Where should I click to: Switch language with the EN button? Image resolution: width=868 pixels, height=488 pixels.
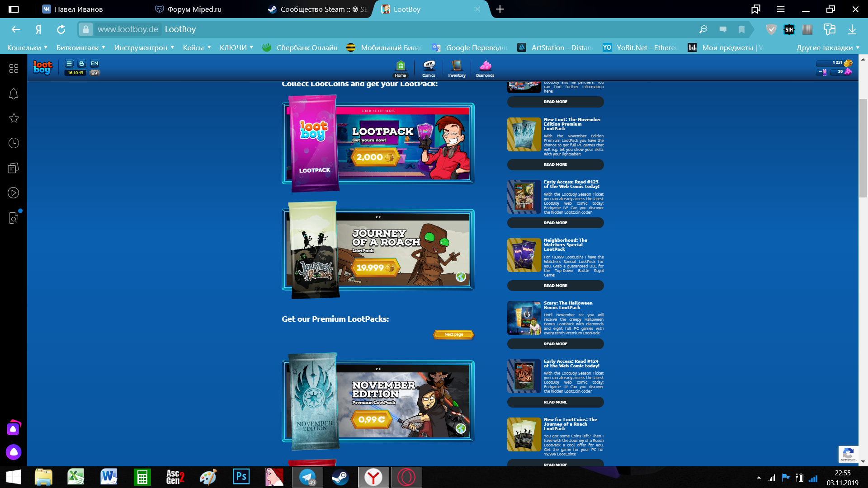[x=94, y=64]
